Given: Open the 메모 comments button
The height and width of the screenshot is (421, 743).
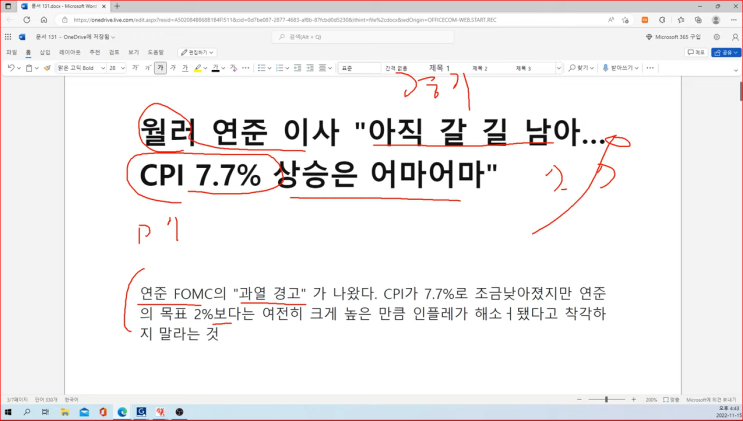Looking at the screenshot, I should tap(696, 52).
